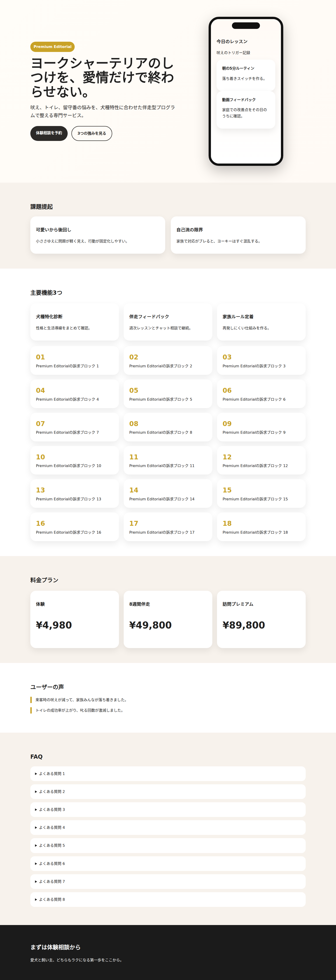Expand the よくある質問 8 item
The width and height of the screenshot is (336, 980).
click(168, 899)
